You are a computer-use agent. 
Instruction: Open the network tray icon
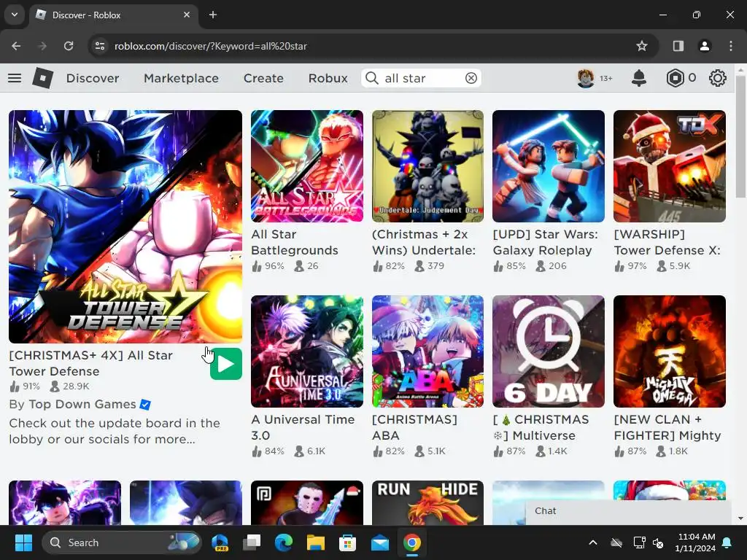pos(638,542)
